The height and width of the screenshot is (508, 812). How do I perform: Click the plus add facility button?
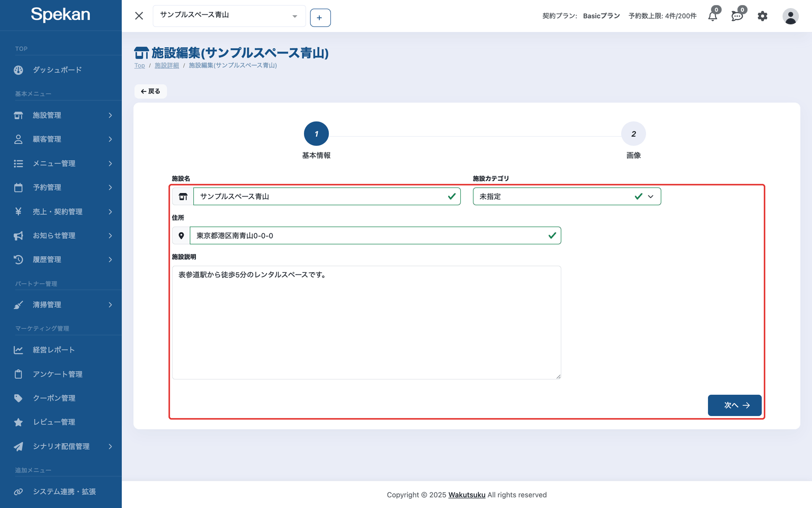[320, 18]
